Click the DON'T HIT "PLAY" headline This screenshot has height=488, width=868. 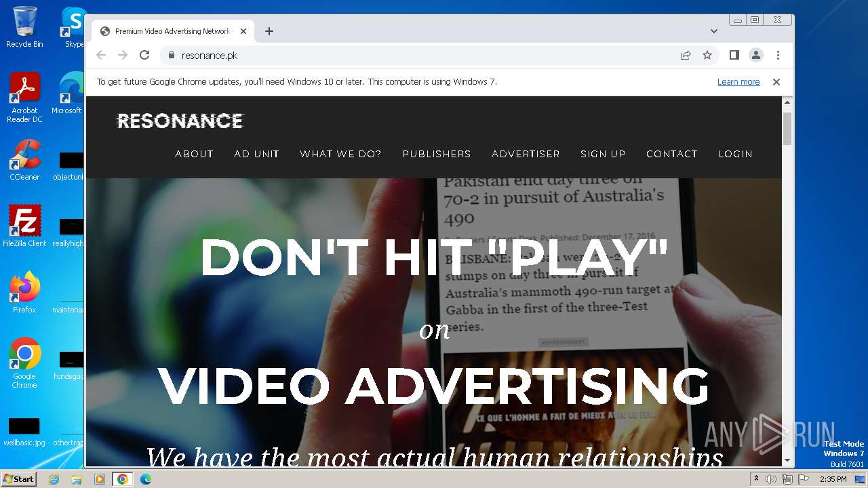[x=434, y=258]
